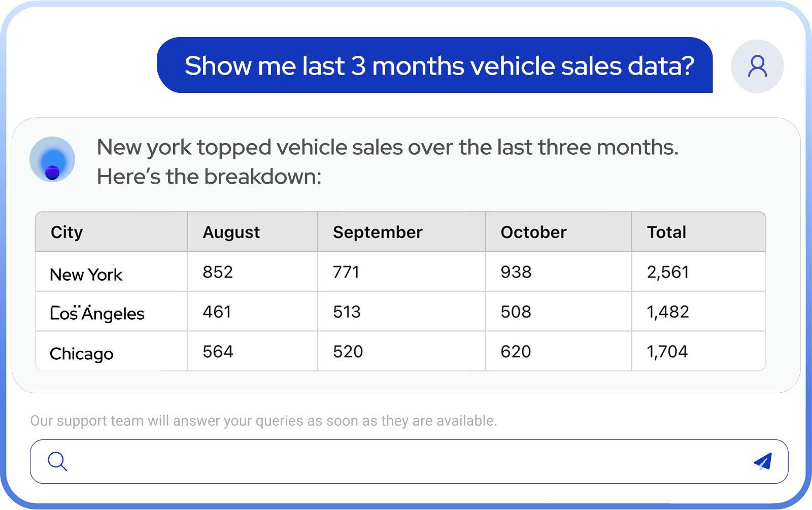Click New York's August value 852
This screenshot has width=812, height=510.
[x=218, y=272]
